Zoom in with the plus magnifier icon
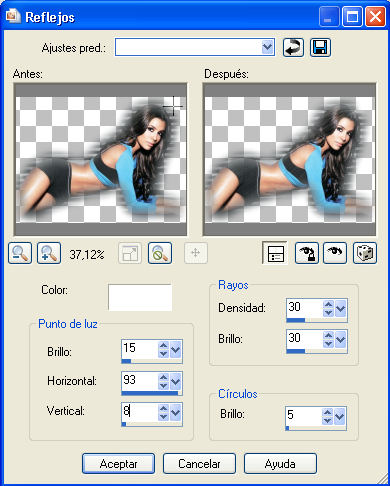Screen dimensions: 390x486 pyautogui.click(x=49, y=253)
